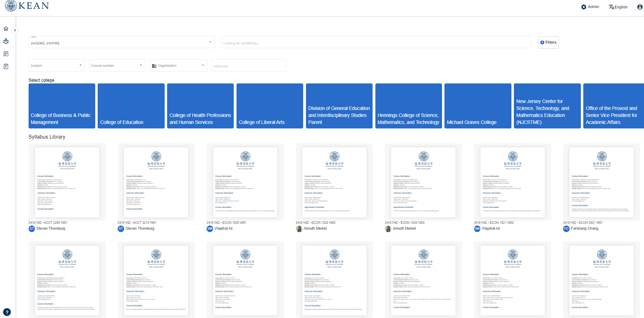
Task: Open the Course number dropdown
Action: pos(117,66)
